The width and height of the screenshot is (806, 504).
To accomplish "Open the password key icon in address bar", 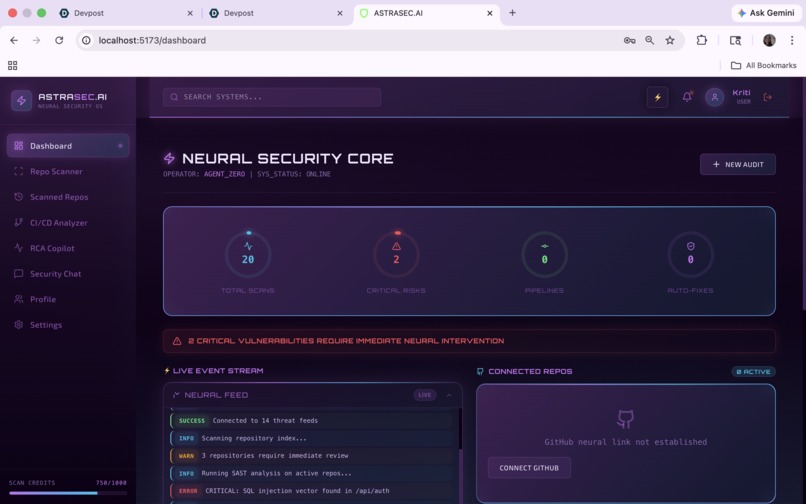I will point(629,40).
